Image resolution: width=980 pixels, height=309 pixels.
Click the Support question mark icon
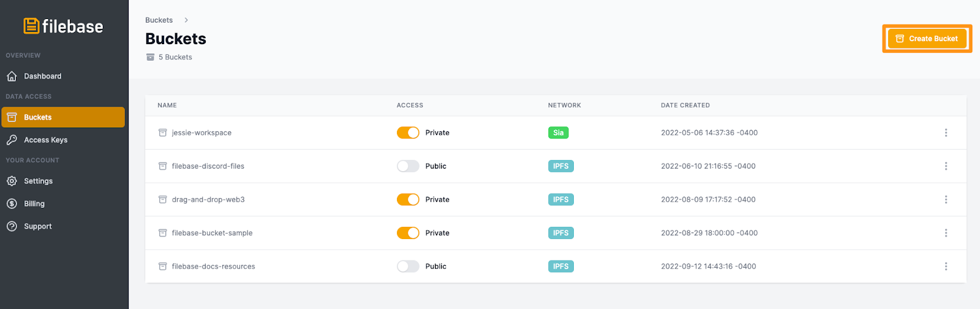point(12,226)
